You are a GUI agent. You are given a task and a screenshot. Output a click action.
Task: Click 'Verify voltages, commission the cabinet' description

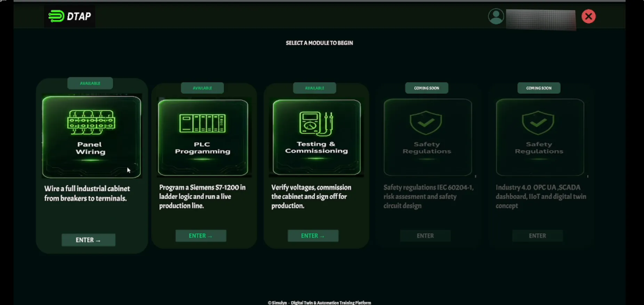[x=311, y=196]
